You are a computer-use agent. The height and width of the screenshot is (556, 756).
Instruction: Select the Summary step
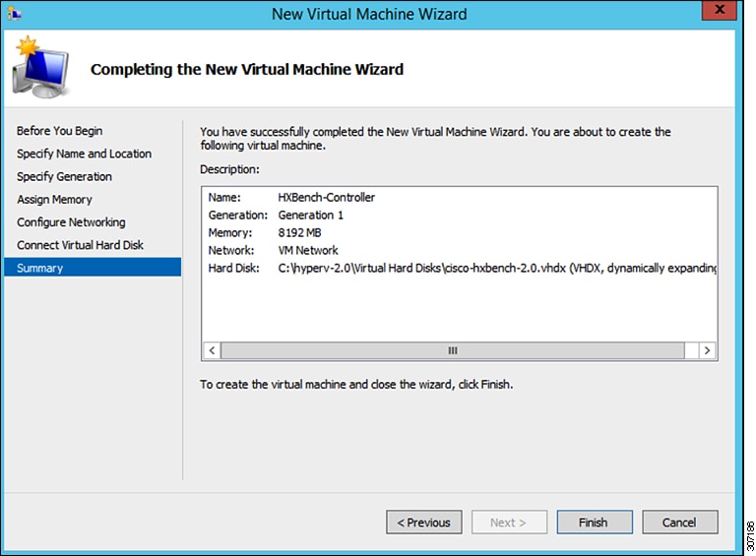pyautogui.click(x=39, y=268)
